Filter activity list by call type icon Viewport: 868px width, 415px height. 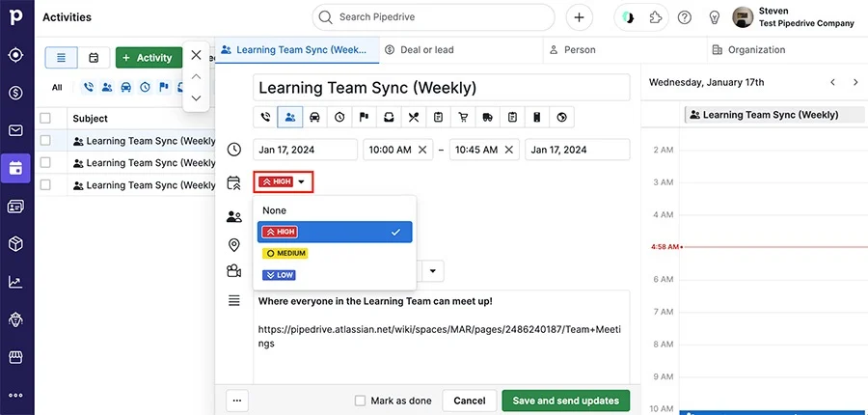(89, 87)
